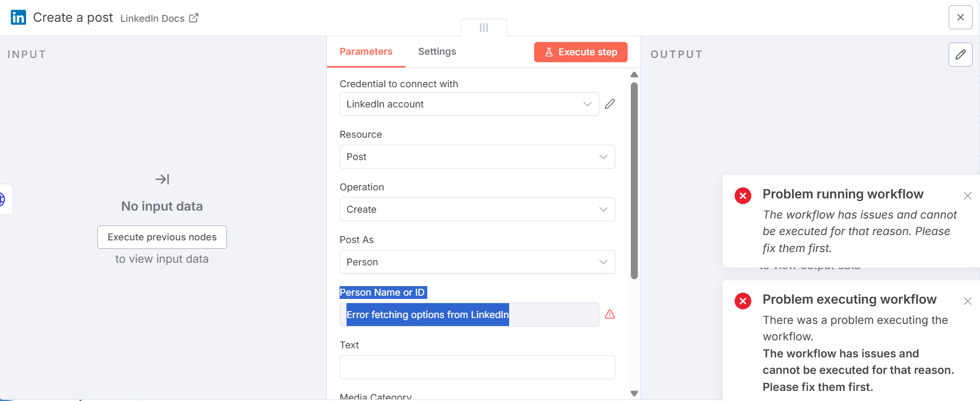Switch to the Settings tab

[x=437, y=52]
